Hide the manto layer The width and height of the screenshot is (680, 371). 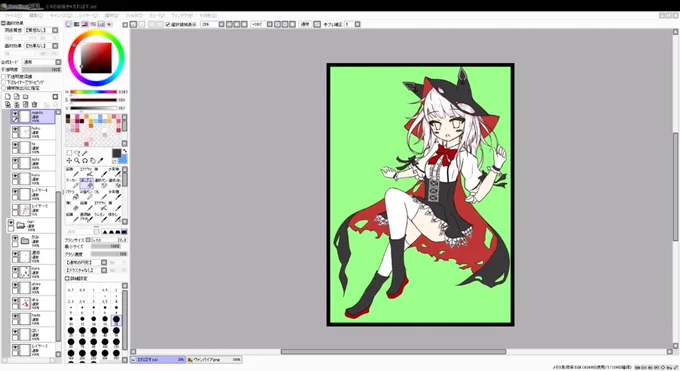(x=15, y=114)
